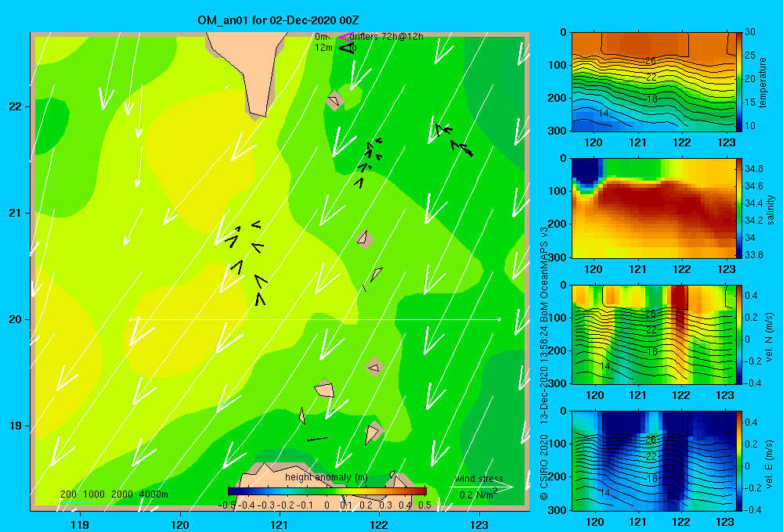This screenshot has width=783, height=532.
Task: Click longitude label 123 below the main map
Action: [x=479, y=524]
